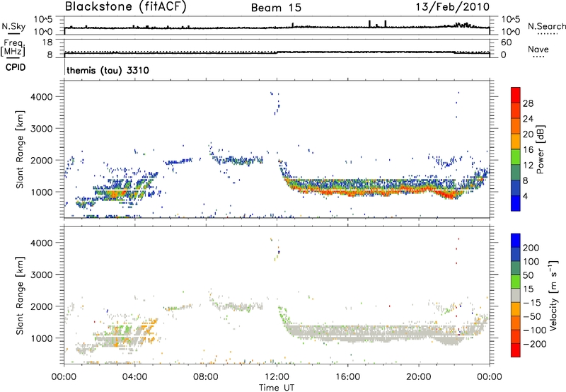566x392 pixels.
Task: Select the "12" value on Power colorbar
Action: [528, 166]
